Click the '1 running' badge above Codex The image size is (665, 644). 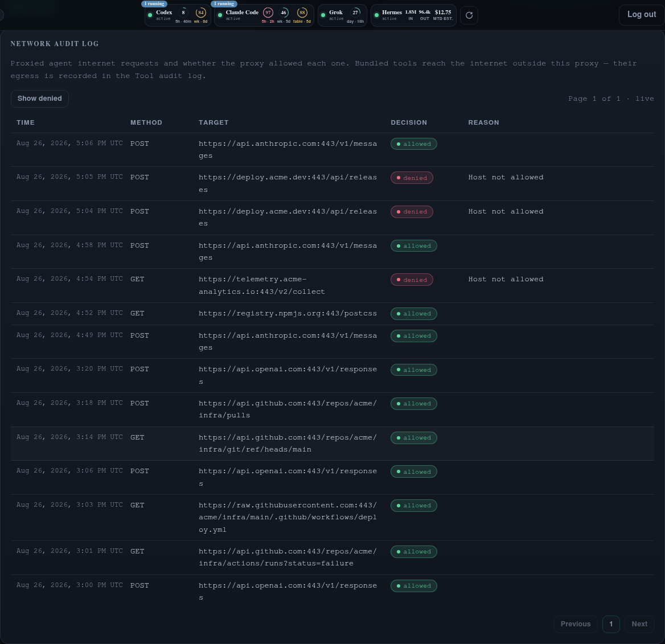[154, 4]
